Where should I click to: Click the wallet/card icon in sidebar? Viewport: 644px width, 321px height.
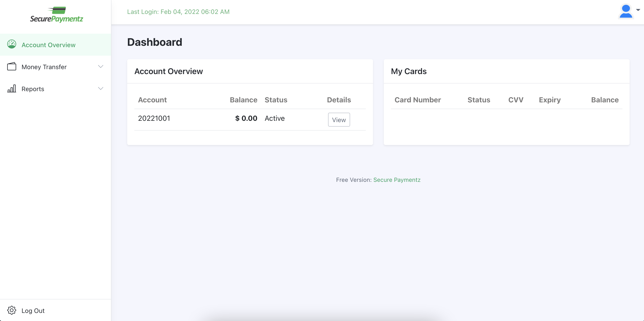pyautogui.click(x=11, y=66)
